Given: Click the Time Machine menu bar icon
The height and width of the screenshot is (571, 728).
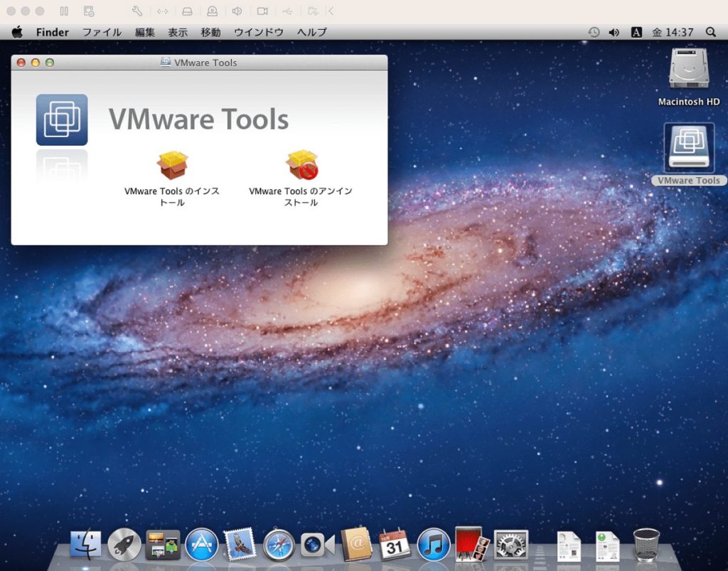Looking at the screenshot, I should (x=594, y=32).
